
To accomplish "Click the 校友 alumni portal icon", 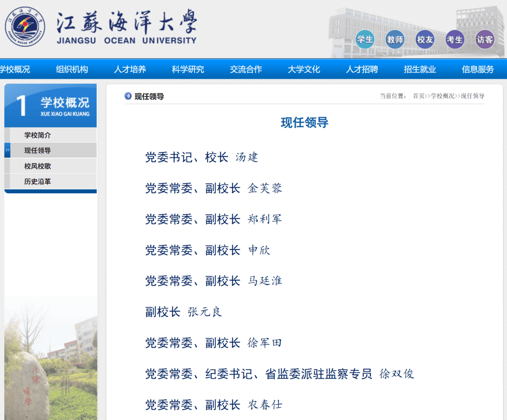I will (x=424, y=39).
